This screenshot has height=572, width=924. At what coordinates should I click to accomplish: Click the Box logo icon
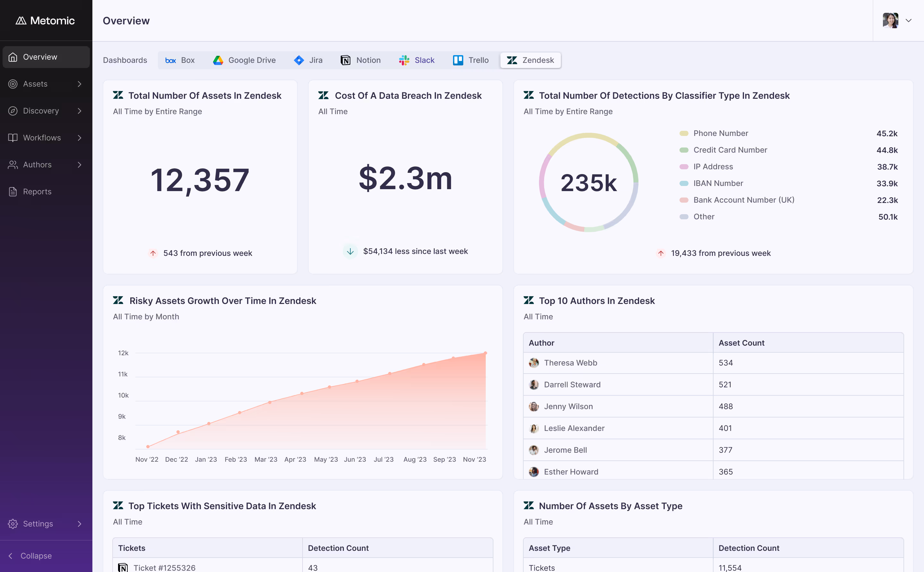tap(171, 60)
